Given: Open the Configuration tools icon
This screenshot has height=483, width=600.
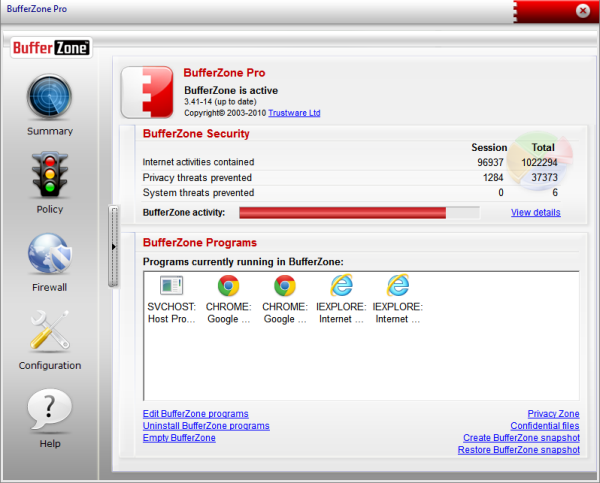Looking at the screenshot, I should click(x=50, y=331).
